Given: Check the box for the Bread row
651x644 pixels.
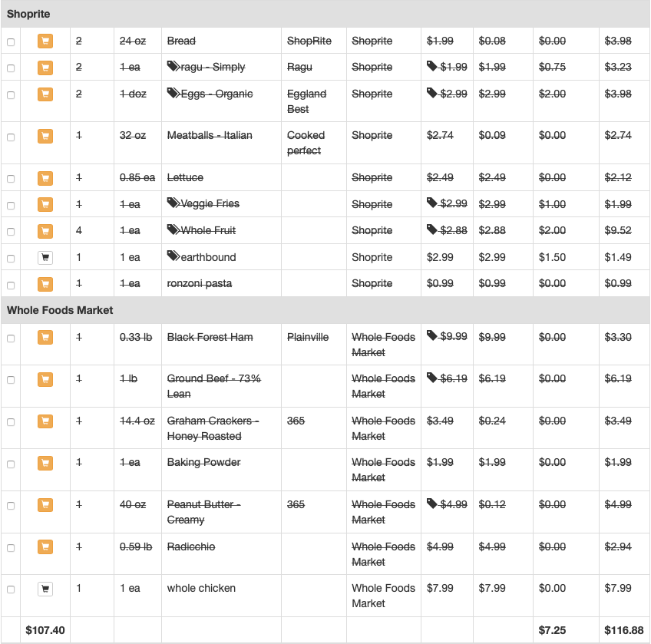Looking at the screenshot, I should coord(11,42).
